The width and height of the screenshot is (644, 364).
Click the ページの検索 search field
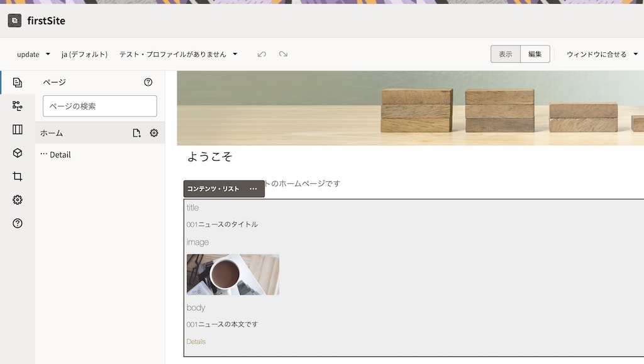99,106
